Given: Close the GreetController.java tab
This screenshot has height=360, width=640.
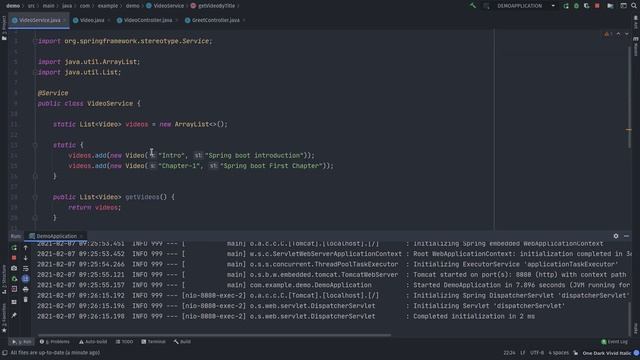Looking at the screenshot, I should point(244,20).
